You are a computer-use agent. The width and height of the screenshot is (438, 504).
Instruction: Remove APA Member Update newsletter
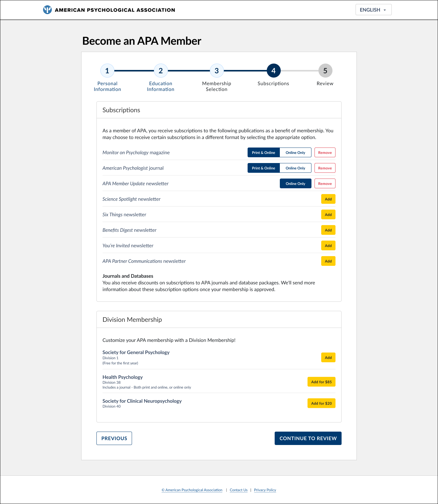[x=325, y=184]
